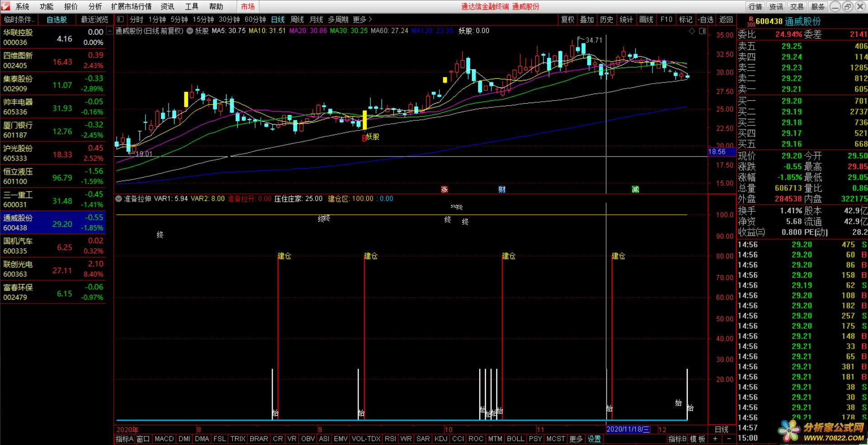Image resolution: width=868 pixels, height=445 pixels.
Task: Zoom in chart with plus button
Action: coord(715,439)
